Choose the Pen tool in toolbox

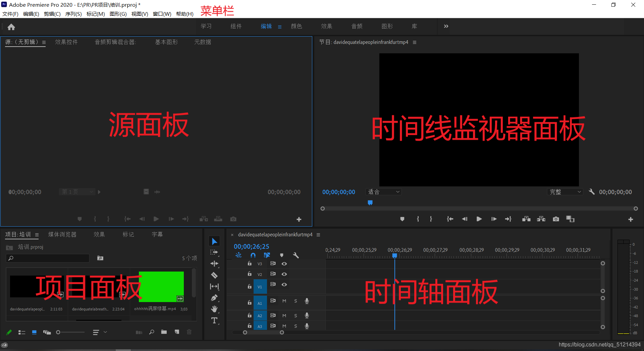(x=214, y=298)
